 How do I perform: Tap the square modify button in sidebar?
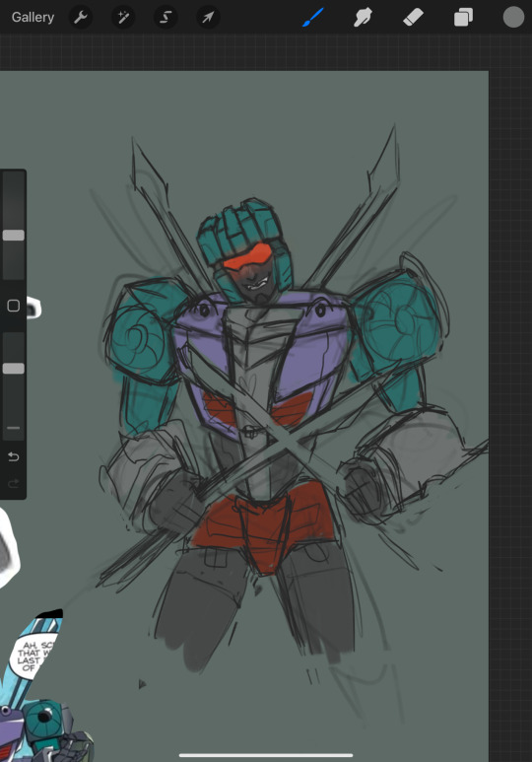click(x=14, y=306)
